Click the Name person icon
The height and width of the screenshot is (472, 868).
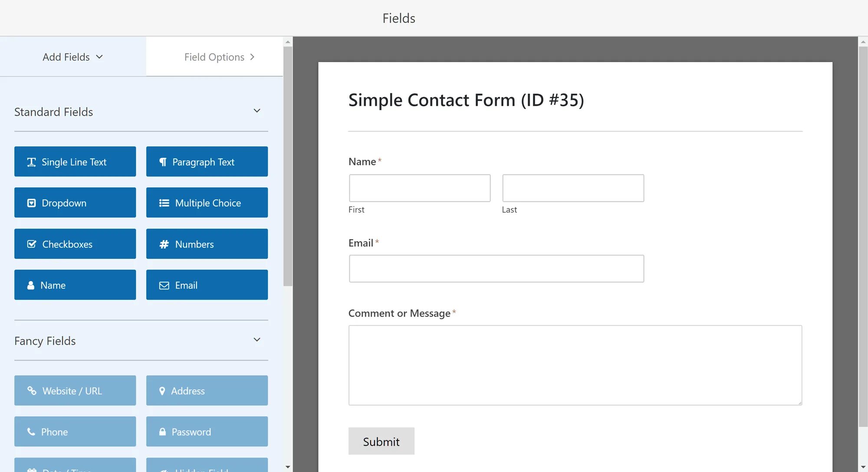(x=31, y=285)
